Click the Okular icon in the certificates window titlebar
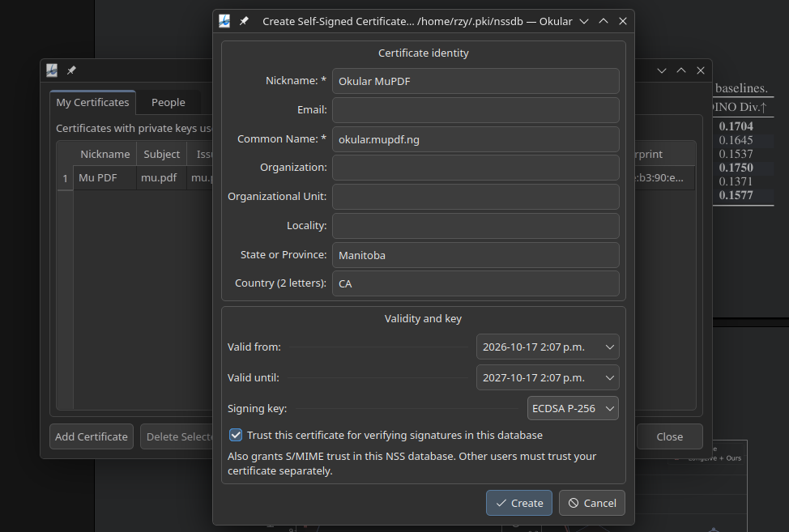This screenshot has width=789, height=532. (52, 70)
